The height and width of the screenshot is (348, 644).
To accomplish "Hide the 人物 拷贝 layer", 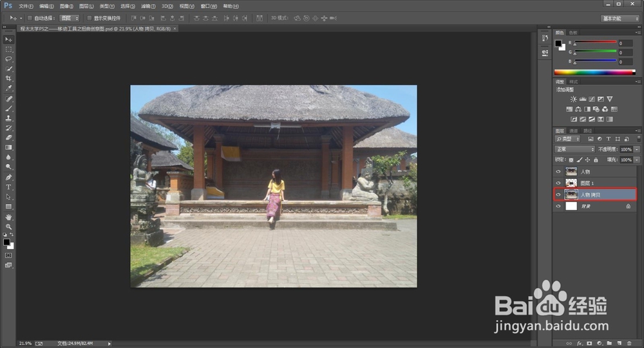I will [558, 194].
